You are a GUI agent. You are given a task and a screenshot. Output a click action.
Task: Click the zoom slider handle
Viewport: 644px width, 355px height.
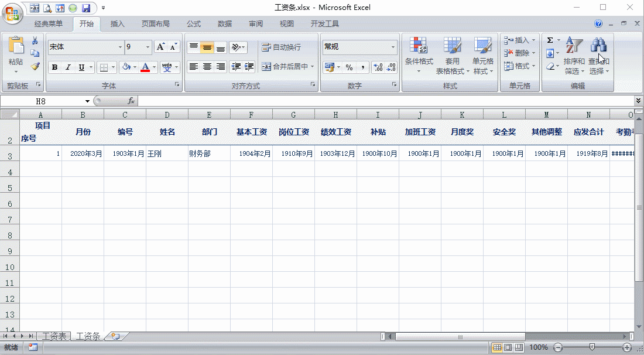[592, 347]
